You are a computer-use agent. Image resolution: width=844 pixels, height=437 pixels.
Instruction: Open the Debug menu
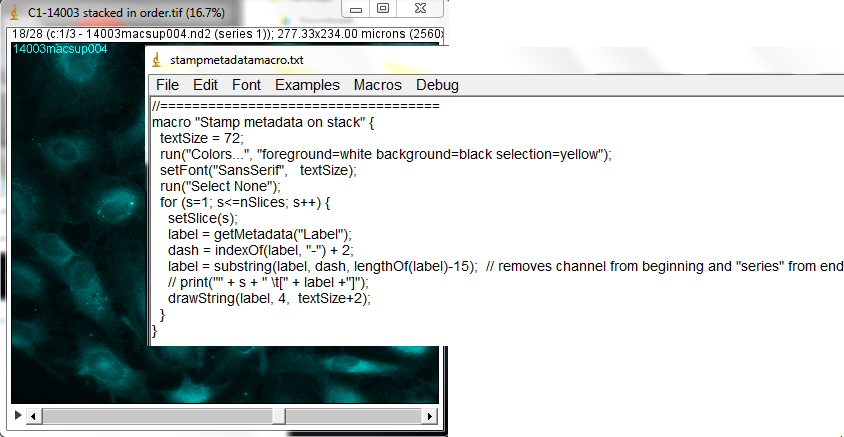click(437, 85)
